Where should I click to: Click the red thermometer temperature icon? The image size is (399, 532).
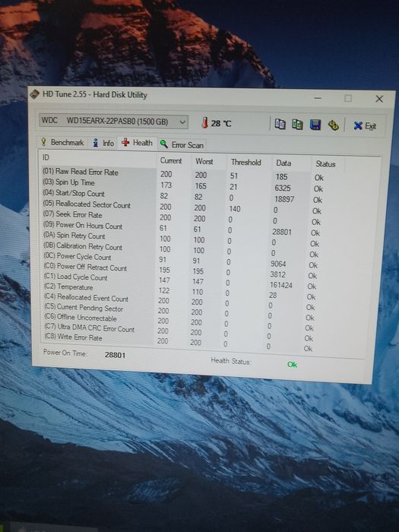(204, 122)
